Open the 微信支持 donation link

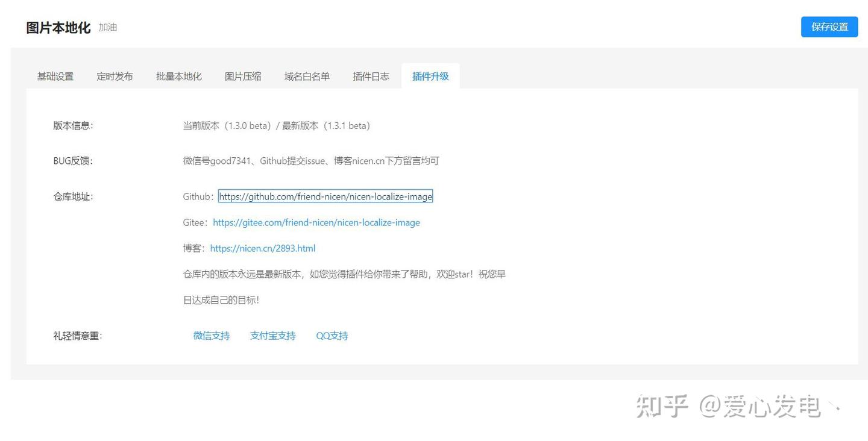pyautogui.click(x=211, y=336)
